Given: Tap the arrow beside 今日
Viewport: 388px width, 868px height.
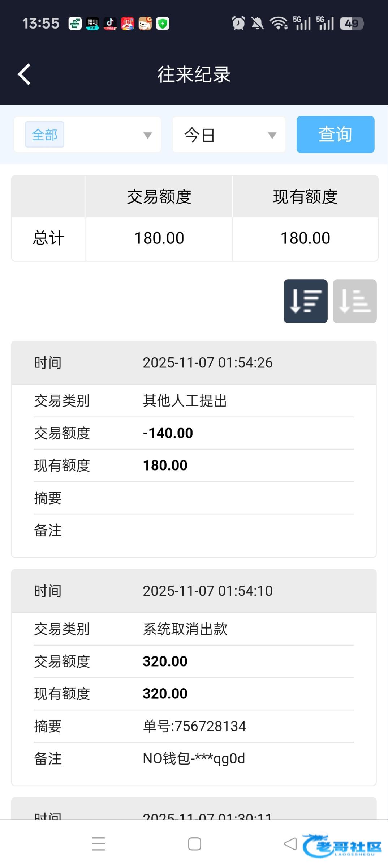Looking at the screenshot, I should point(272,135).
